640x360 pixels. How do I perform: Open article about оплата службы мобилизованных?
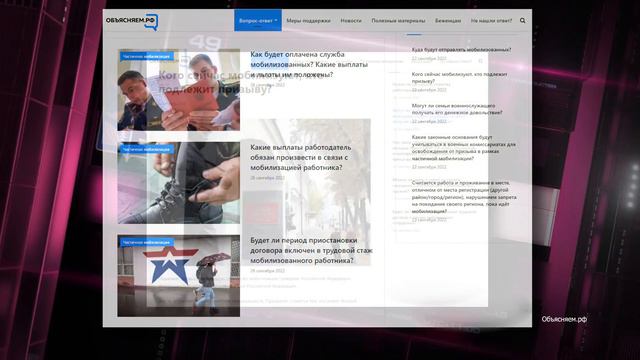pyautogui.click(x=309, y=64)
